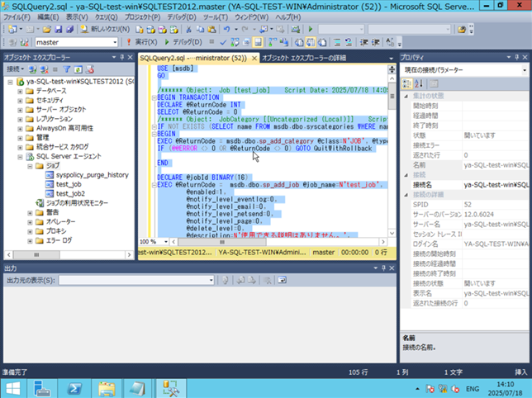
Task: Click the ENG language indicator
Action: point(473,389)
